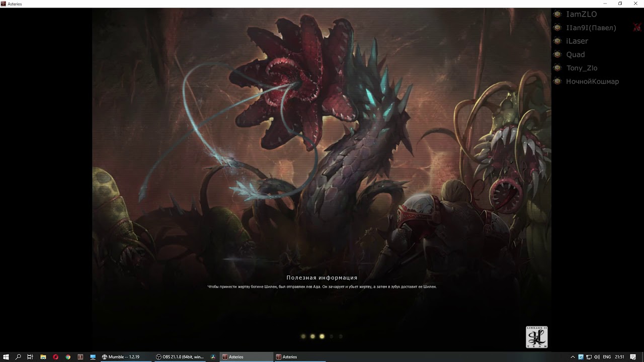644x362 pixels.
Task: Click the muted icon next to IIan9I(Павел)
Action: click(x=637, y=28)
